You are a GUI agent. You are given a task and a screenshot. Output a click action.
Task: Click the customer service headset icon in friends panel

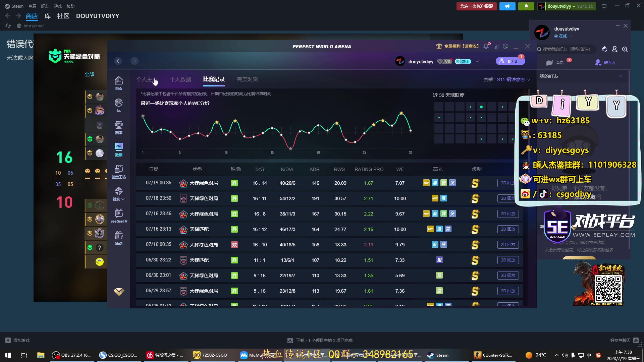pos(604,49)
